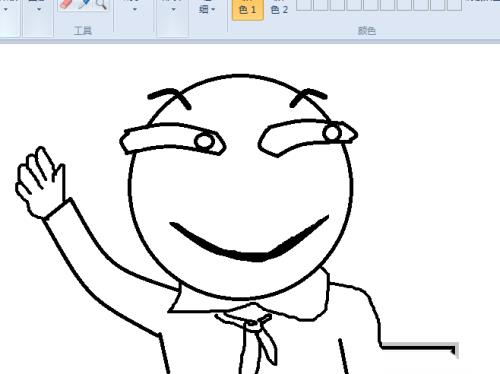The image size is (500, 374).
Task: Click the character's right eye pupil
Action: pos(332,133)
